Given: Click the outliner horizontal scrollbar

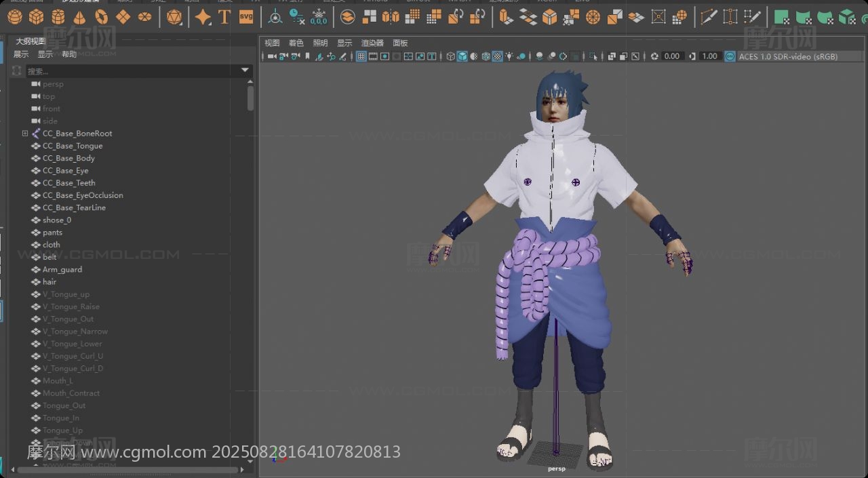Looking at the screenshot, I should 129,469.
